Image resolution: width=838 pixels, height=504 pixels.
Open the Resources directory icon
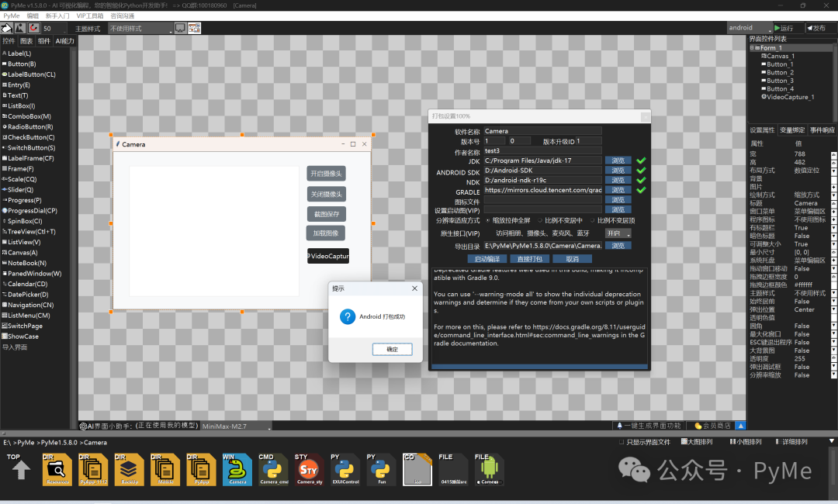click(57, 469)
